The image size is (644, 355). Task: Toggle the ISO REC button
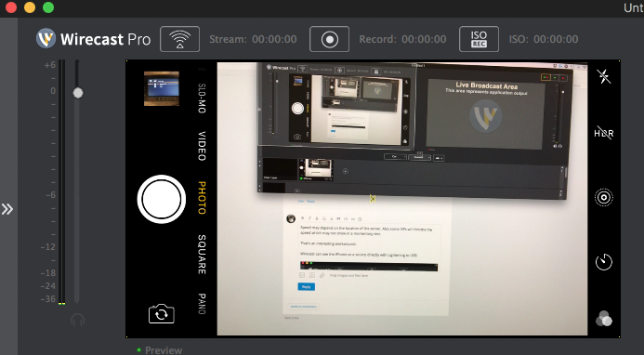coord(479,39)
